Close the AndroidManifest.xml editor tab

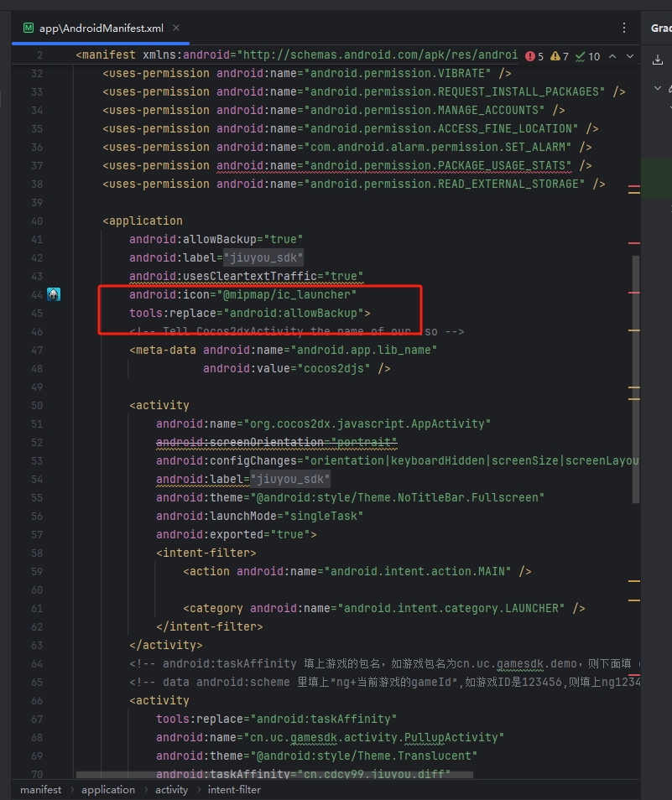(176, 28)
